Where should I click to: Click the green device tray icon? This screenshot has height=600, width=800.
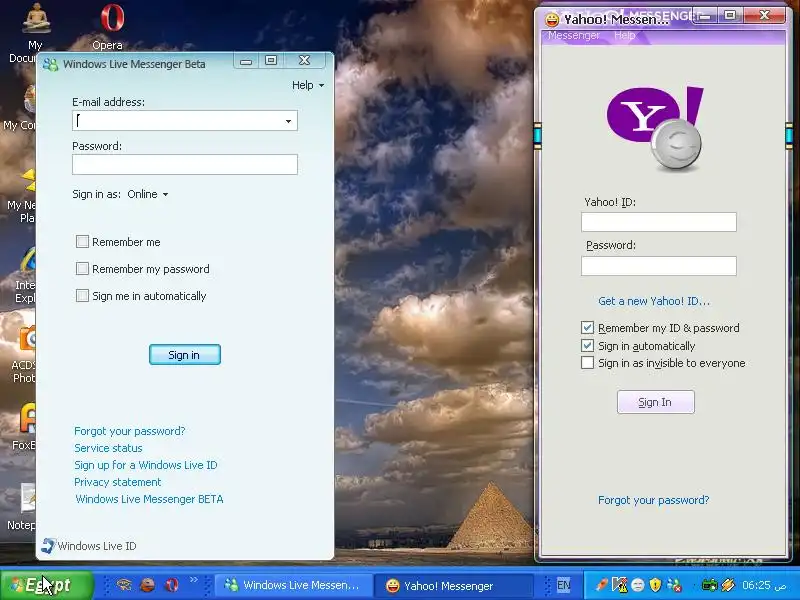(x=709, y=585)
